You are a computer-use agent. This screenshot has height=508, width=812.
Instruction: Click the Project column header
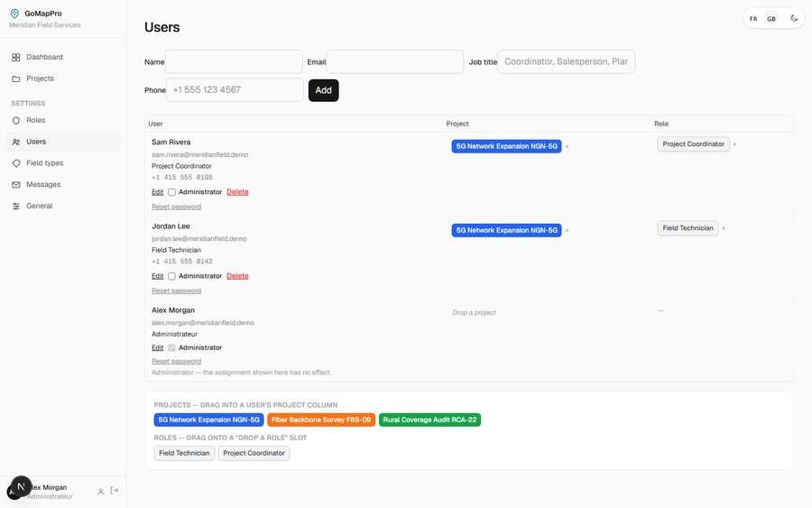457,124
